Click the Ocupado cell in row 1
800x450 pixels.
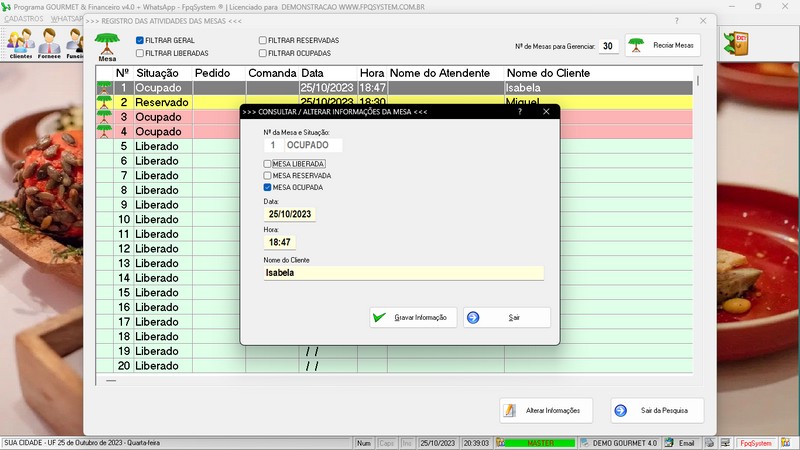point(163,87)
